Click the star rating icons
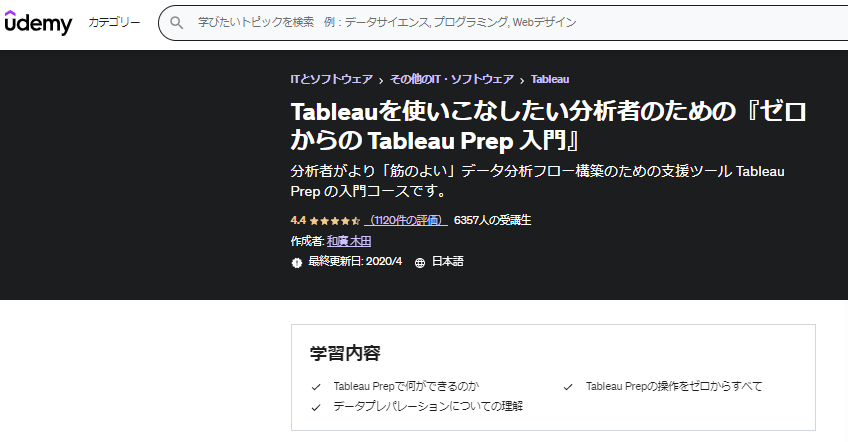The height and width of the screenshot is (442, 848). (335, 221)
